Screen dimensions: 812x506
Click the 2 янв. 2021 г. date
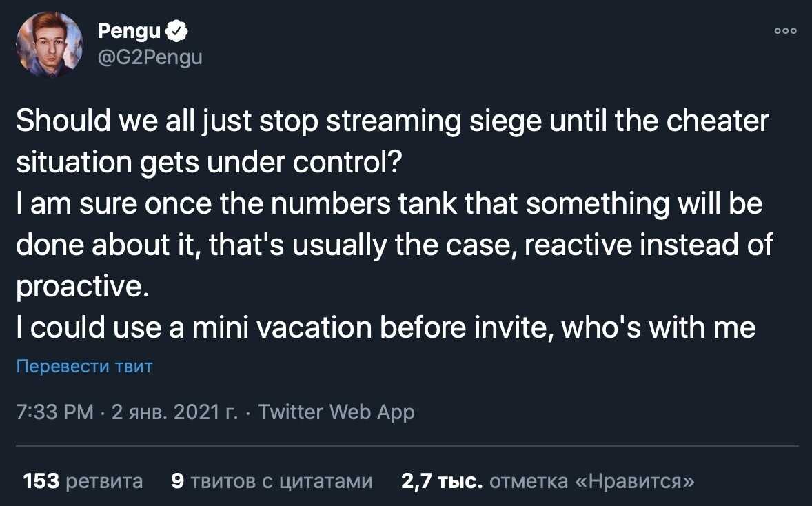click(174, 412)
